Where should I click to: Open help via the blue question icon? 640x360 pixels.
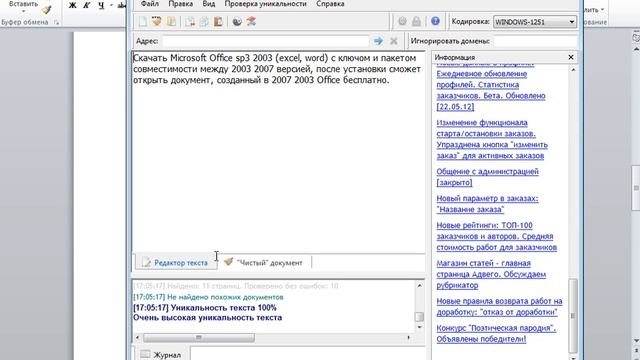(435, 21)
